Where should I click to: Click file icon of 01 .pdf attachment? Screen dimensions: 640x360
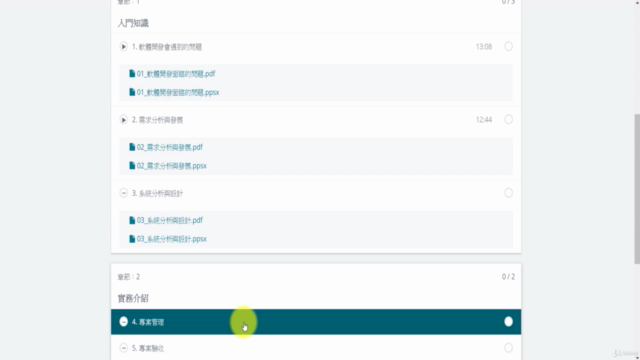132,73
